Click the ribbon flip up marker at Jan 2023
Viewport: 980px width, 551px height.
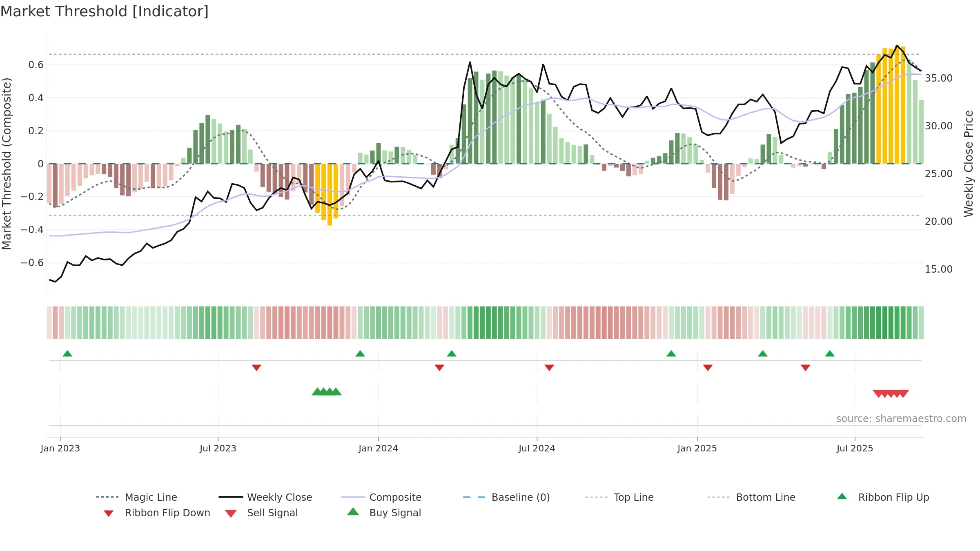[67, 353]
